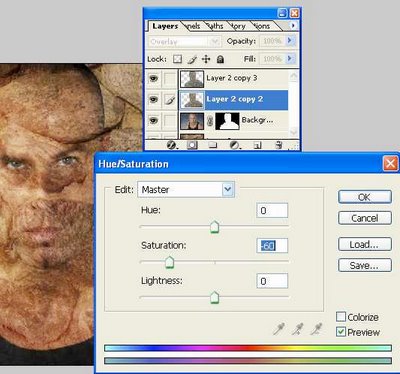
Task: Click the Lightness value field
Action: click(272, 281)
